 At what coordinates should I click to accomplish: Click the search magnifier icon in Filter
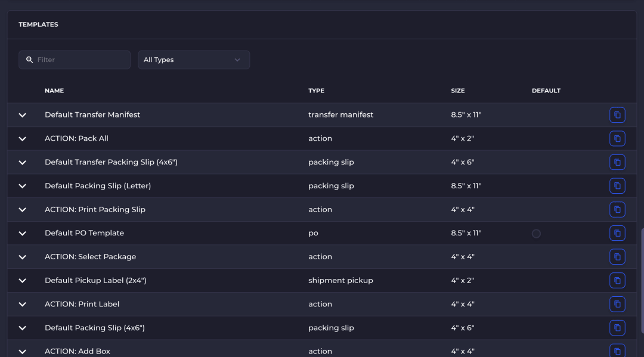tap(30, 60)
